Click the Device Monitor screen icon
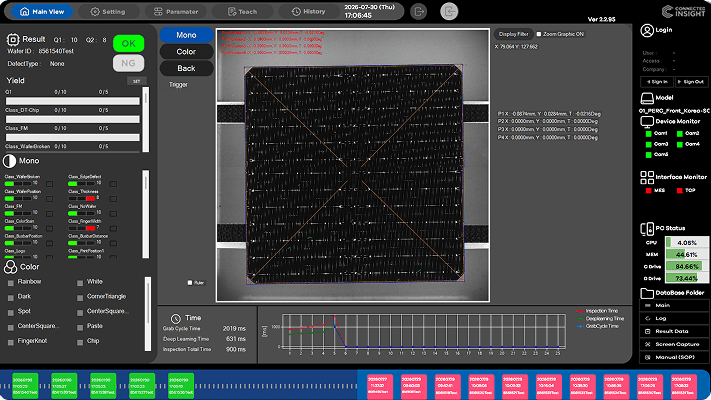Viewport: 711px width, 400px height. click(647, 122)
